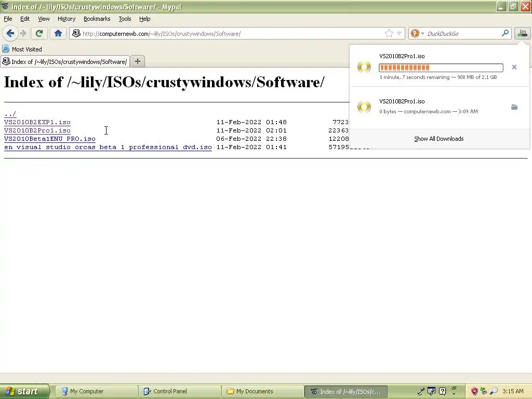Click the site identity icon in address bar
532x399 pixels.
click(x=76, y=33)
